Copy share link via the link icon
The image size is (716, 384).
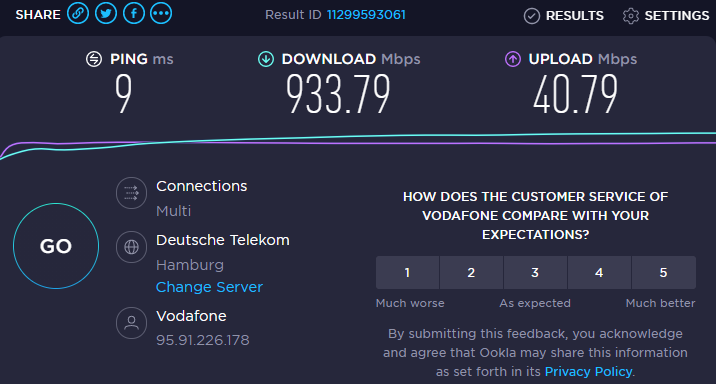78,14
